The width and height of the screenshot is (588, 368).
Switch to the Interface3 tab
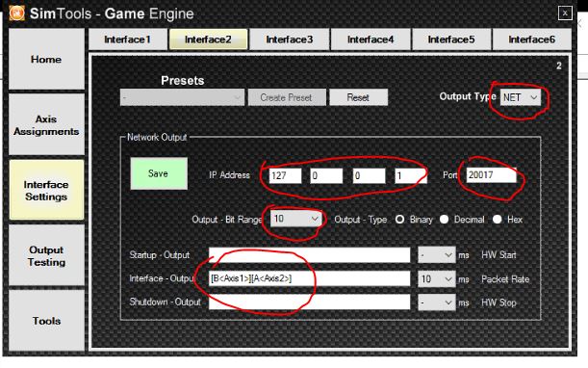289,39
